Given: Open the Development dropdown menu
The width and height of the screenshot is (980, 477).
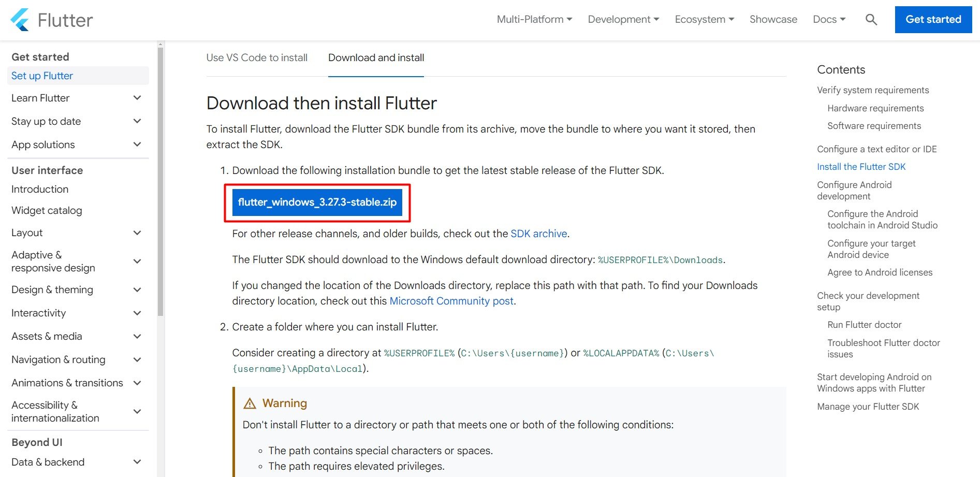Looking at the screenshot, I should (x=623, y=20).
